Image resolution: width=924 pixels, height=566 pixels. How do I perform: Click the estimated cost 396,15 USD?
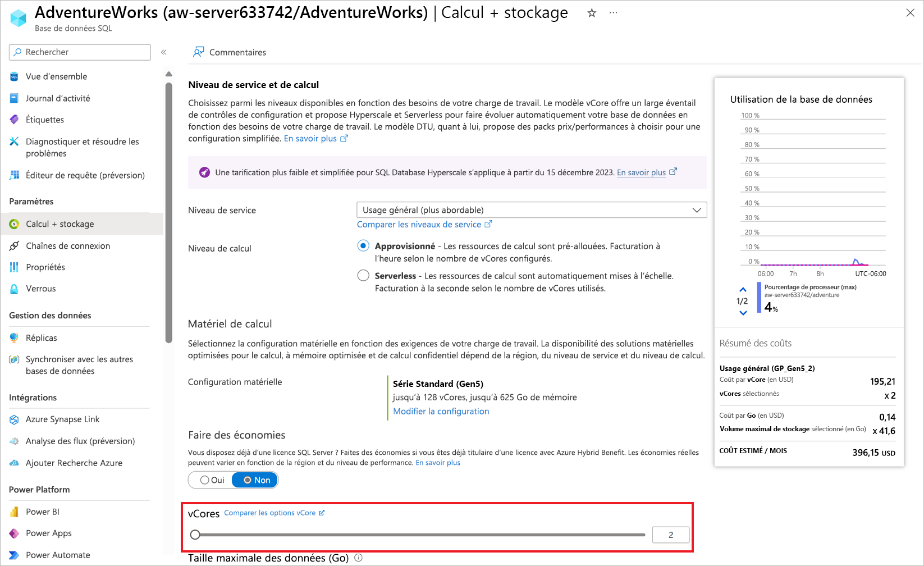[873, 453]
